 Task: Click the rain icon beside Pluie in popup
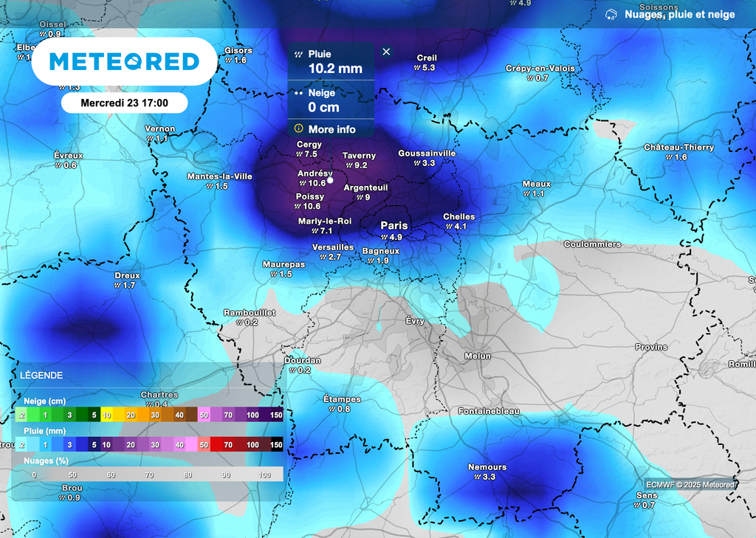[298, 55]
